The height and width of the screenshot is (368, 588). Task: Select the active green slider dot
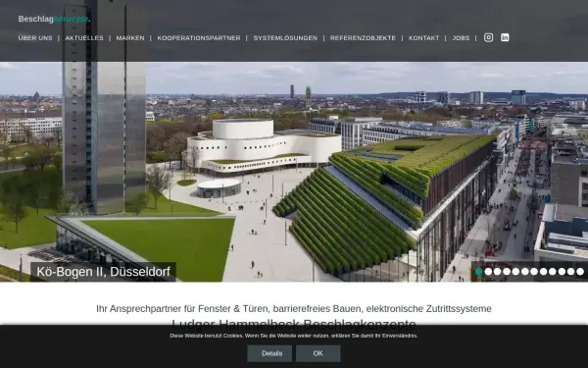[x=479, y=271]
